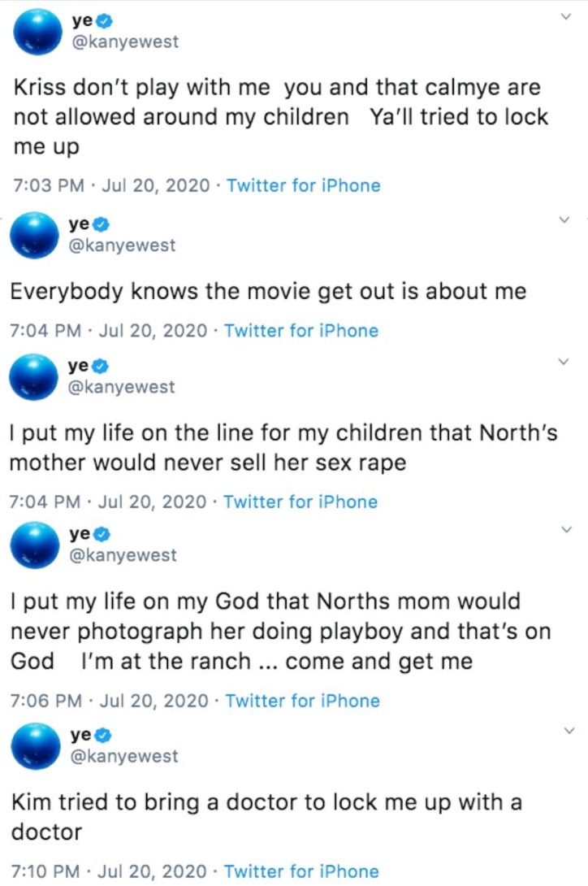The image size is (588, 886).
Task: Open profile picture beside "Everybody knows the movie" tweet
Action: click(x=35, y=235)
